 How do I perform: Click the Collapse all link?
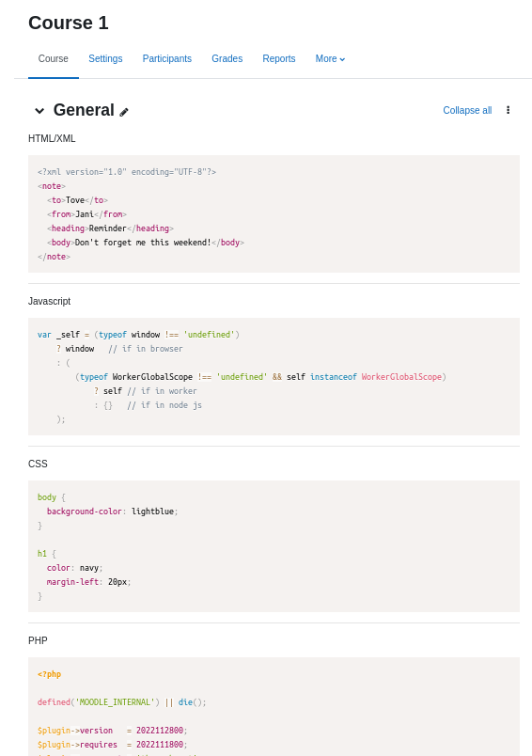[x=467, y=110]
